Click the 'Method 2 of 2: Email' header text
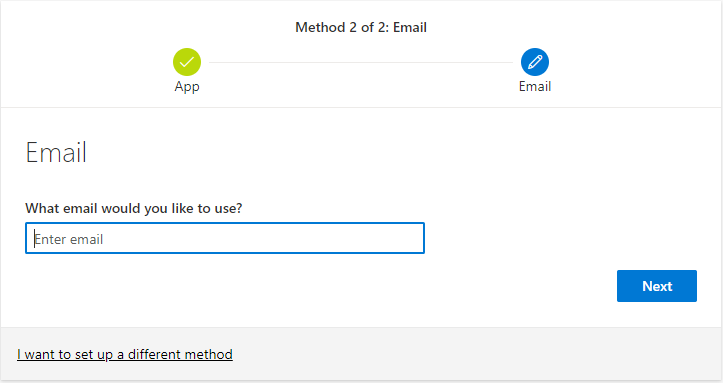723x383 pixels. click(361, 27)
